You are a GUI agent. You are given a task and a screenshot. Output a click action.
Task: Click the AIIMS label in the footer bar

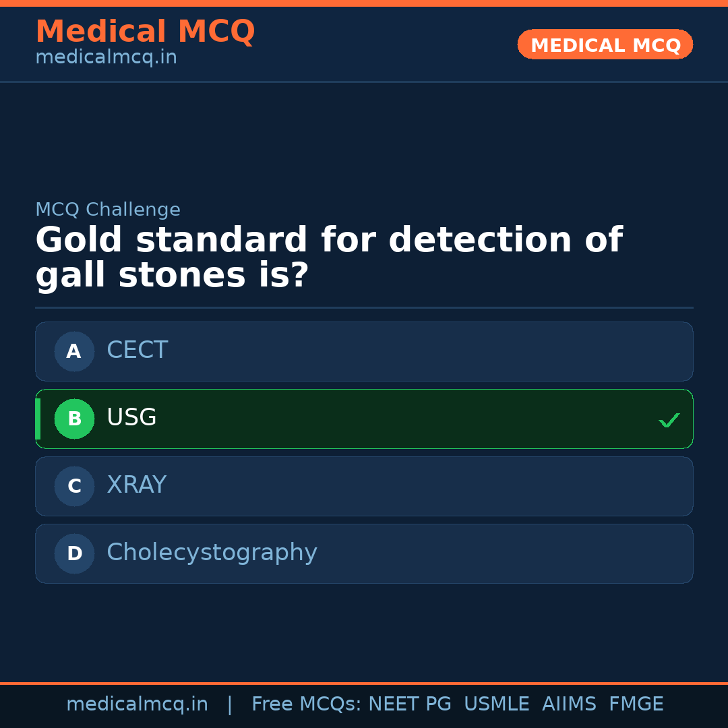point(570,704)
